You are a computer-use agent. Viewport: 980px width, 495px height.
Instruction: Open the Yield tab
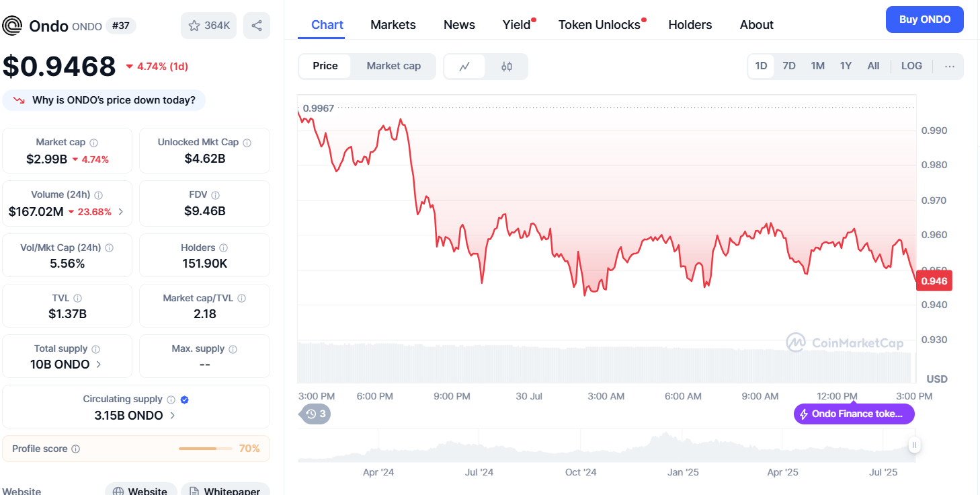(517, 25)
